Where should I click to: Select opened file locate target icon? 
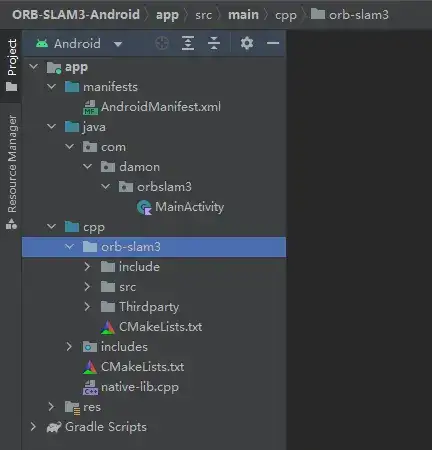tap(162, 43)
